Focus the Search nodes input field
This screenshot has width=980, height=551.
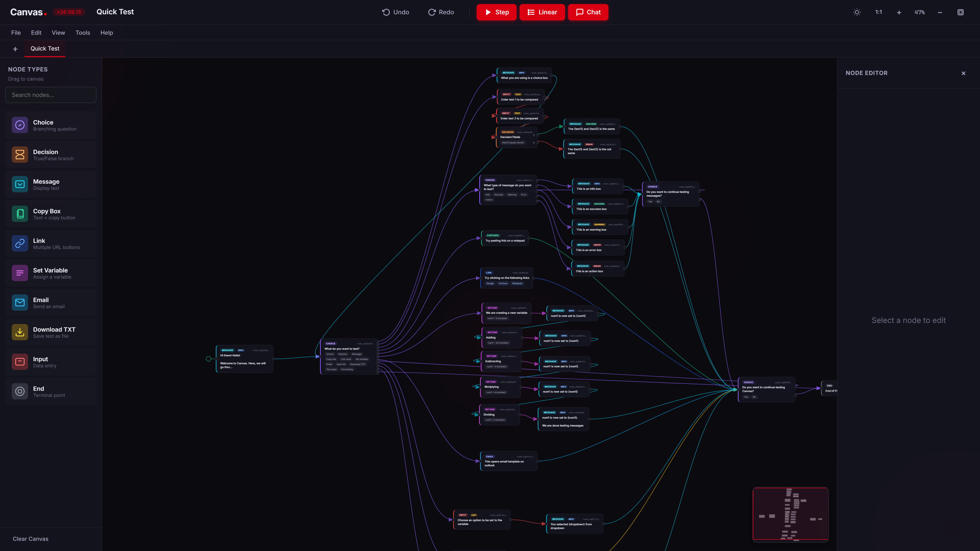click(x=51, y=95)
